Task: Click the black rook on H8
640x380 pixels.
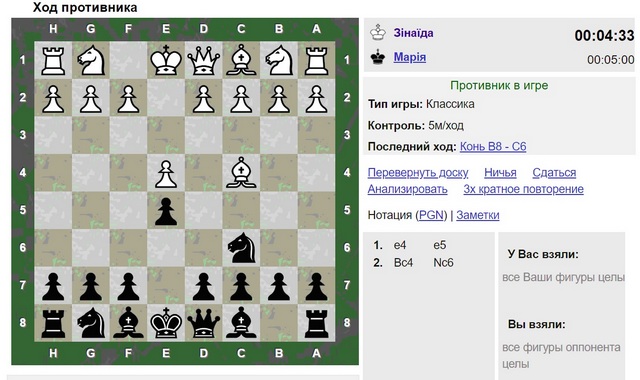Action: [53, 323]
